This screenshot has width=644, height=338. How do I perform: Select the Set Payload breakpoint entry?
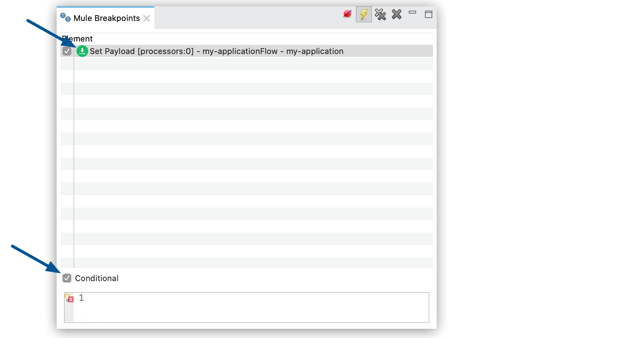tap(217, 51)
